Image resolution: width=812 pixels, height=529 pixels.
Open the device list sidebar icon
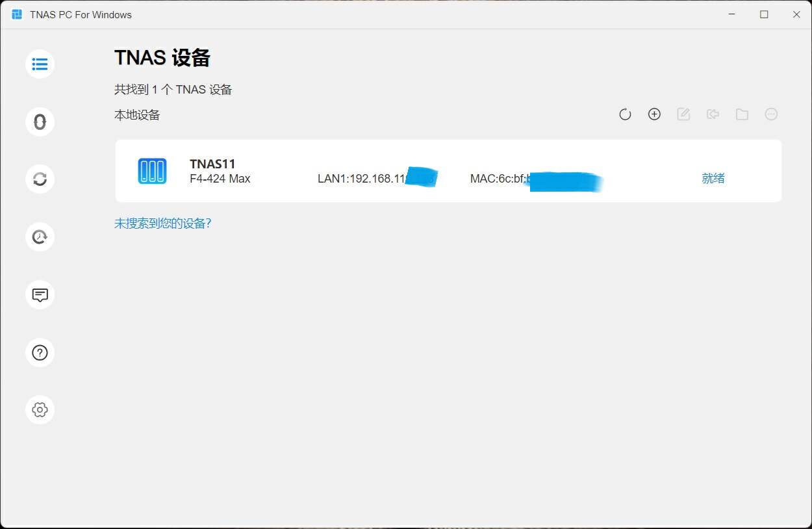[40, 64]
